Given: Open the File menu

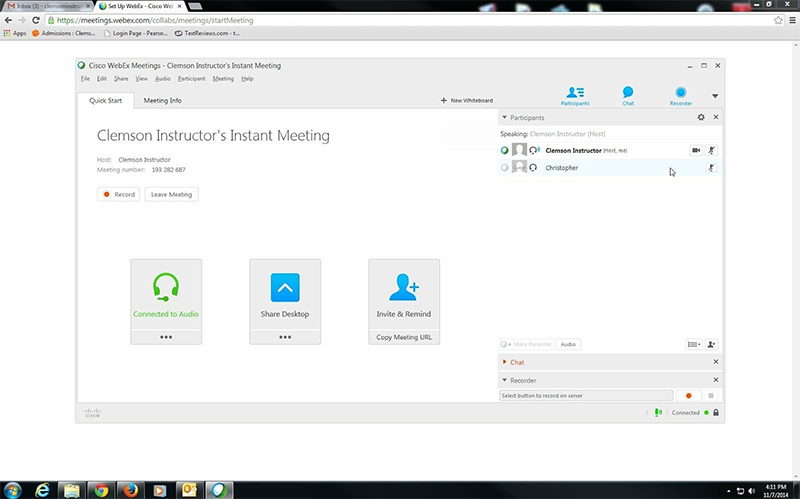Looking at the screenshot, I should point(85,79).
